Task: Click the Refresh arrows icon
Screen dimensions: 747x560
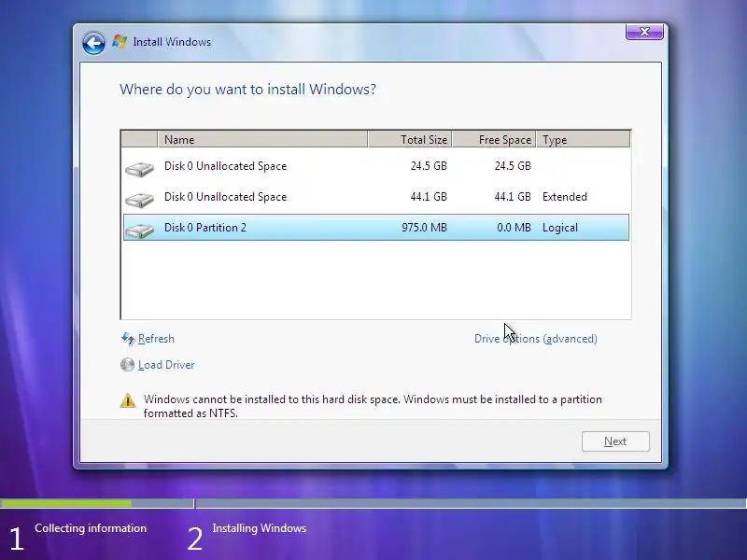Action: click(128, 339)
